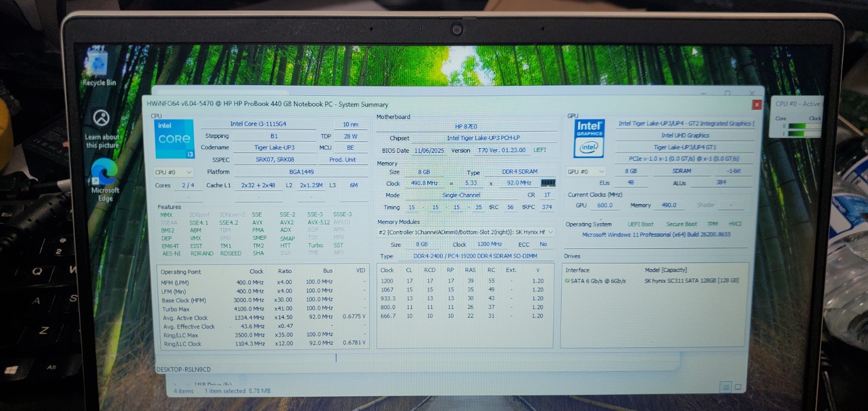Image resolution: width=868 pixels, height=411 pixels.
Task: Click the BGA1449 platform value
Action: (x=302, y=172)
